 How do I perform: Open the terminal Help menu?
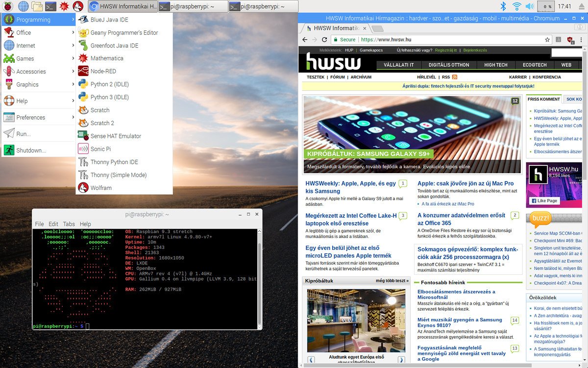click(x=85, y=224)
